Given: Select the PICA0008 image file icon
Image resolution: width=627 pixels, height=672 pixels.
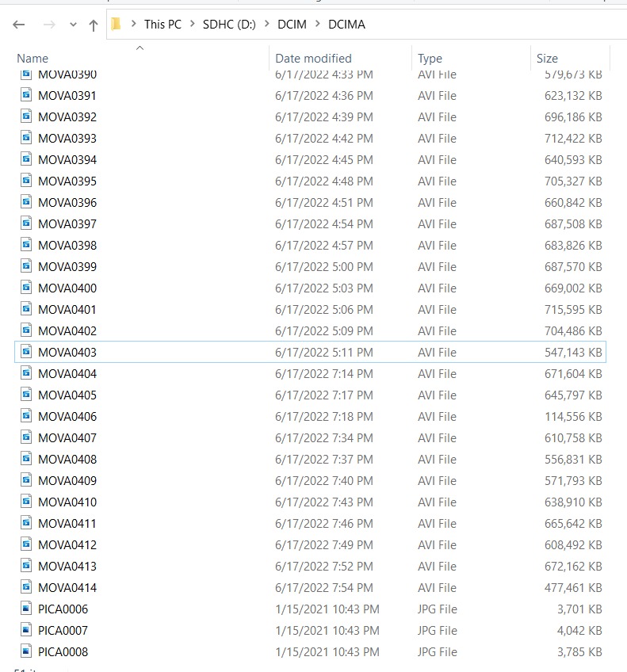Looking at the screenshot, I should (26, 651).
